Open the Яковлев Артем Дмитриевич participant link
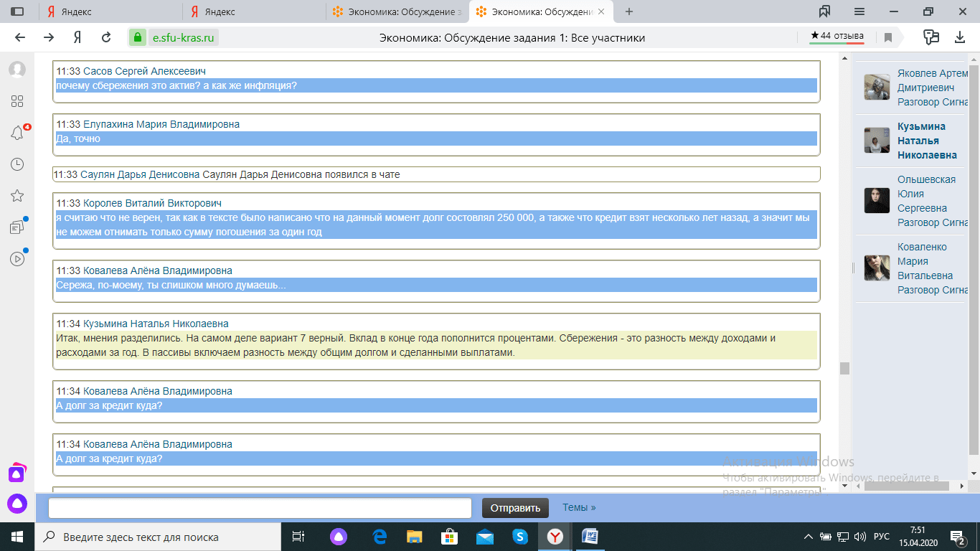Screen dimensions: 980x551 933,80
